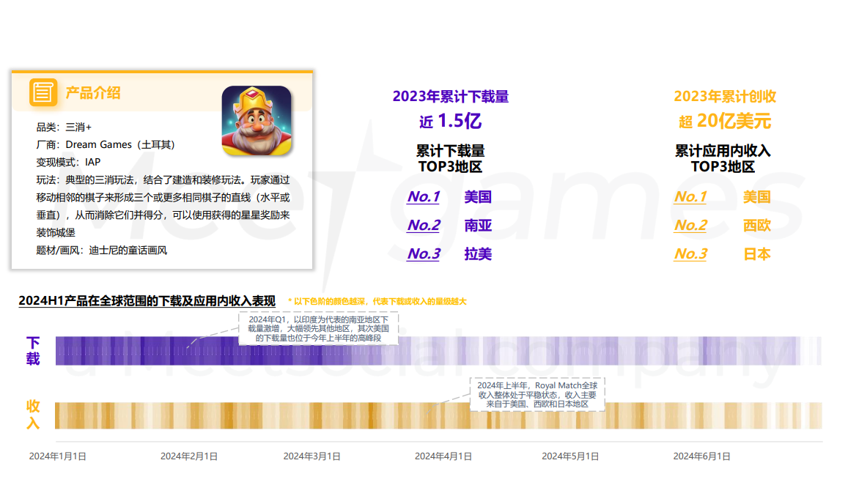Click the Royal Match king app icon

[x=257, y=121]
